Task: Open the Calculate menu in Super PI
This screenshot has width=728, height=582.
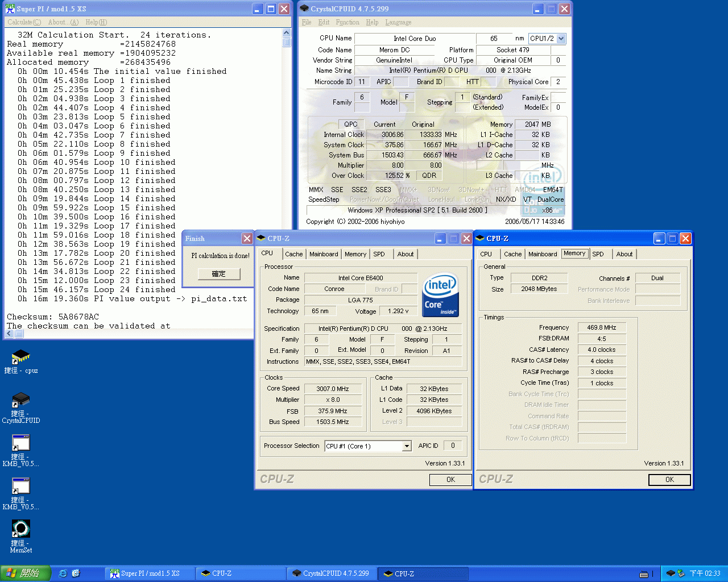Action: 24,22
